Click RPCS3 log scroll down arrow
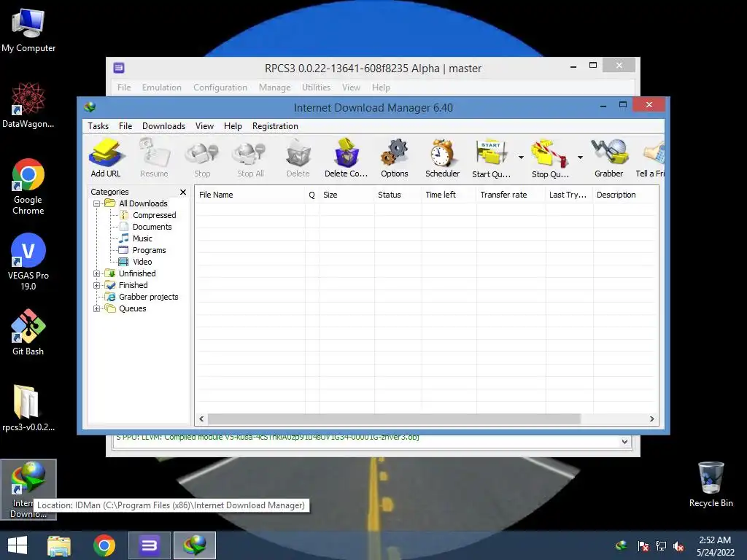 point(624,441)
